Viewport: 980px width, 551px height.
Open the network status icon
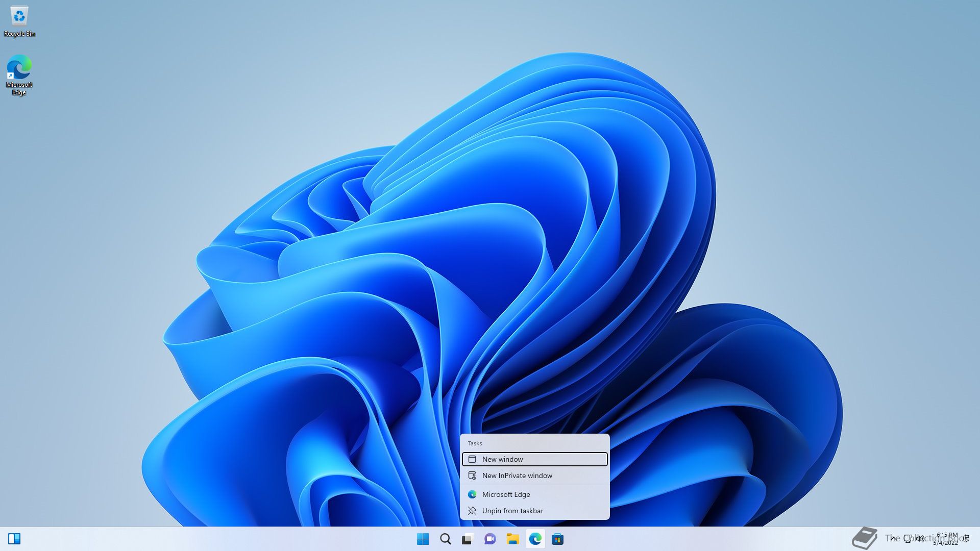coord(908,539)
